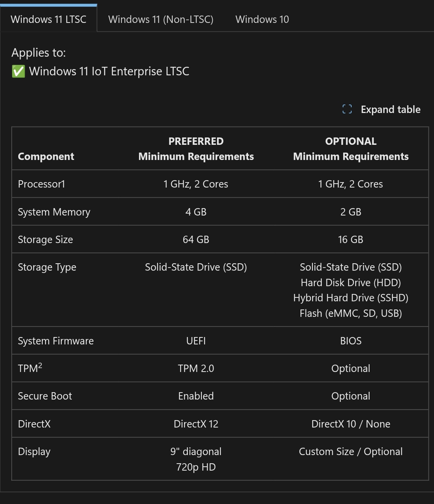Open the Windows 10 tab

(x=262, y=19)
